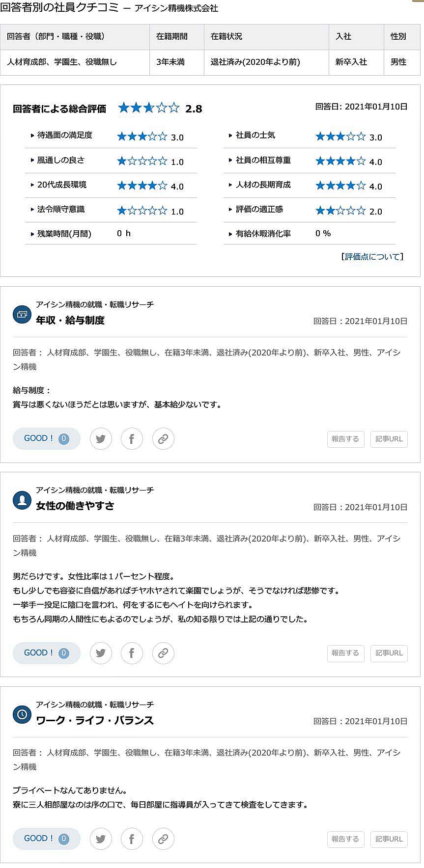Image resolution: width=424 pixels, height=868 pixels.
Task: Share the salary review on Facebook
Action: pyautogui.click(x=132, y=439)
